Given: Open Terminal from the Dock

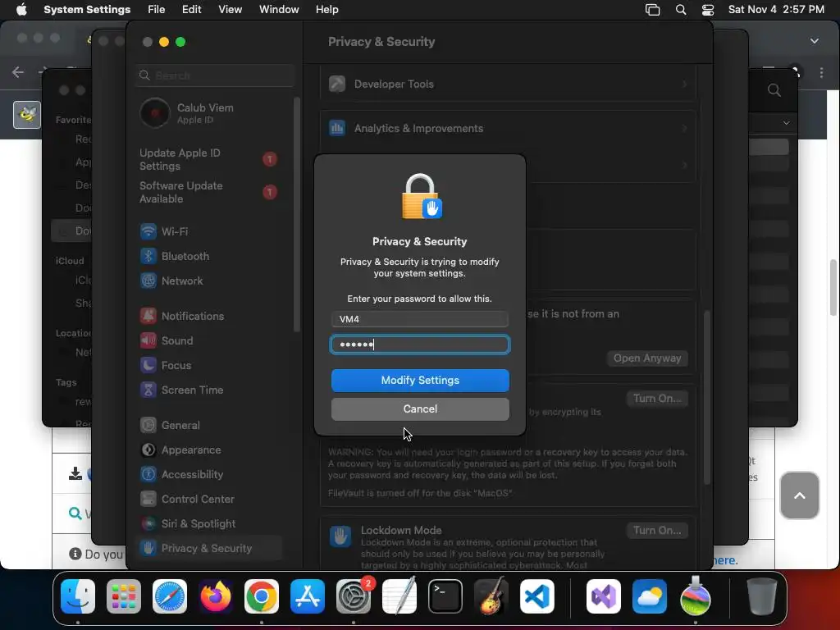Looking at the screenshot, I should 445,596.
